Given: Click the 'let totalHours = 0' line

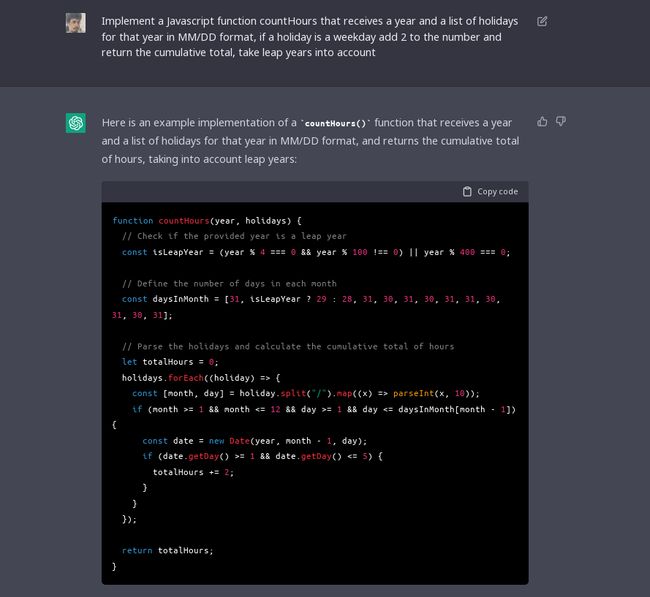Looking at the screenshot, I should [170, 362].
